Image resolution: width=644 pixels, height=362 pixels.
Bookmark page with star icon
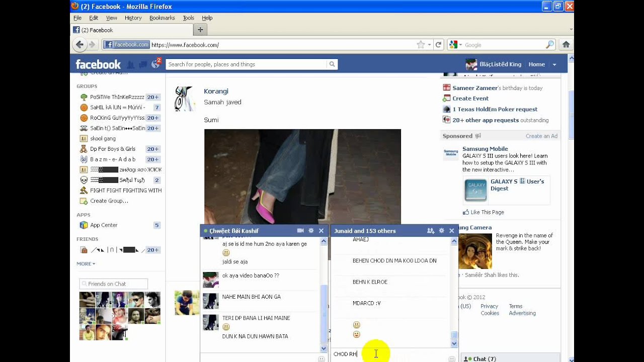coord(421,45)
